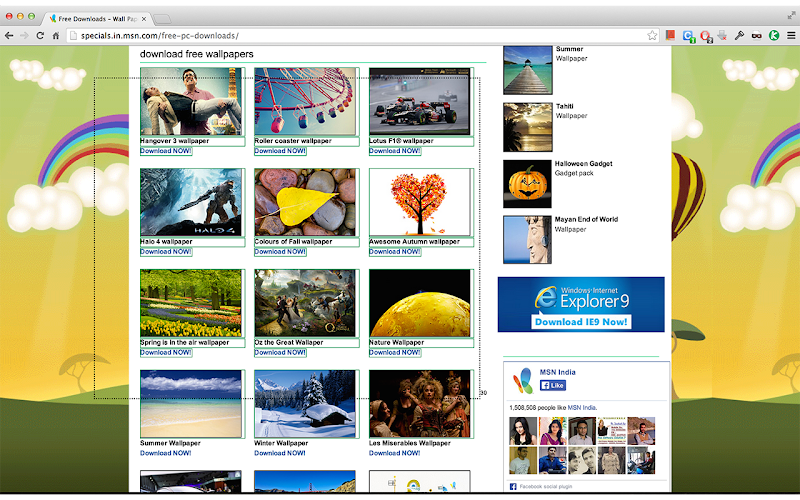
Task: Open the Mayan End of World thumbnail
Action: (528, 239)
